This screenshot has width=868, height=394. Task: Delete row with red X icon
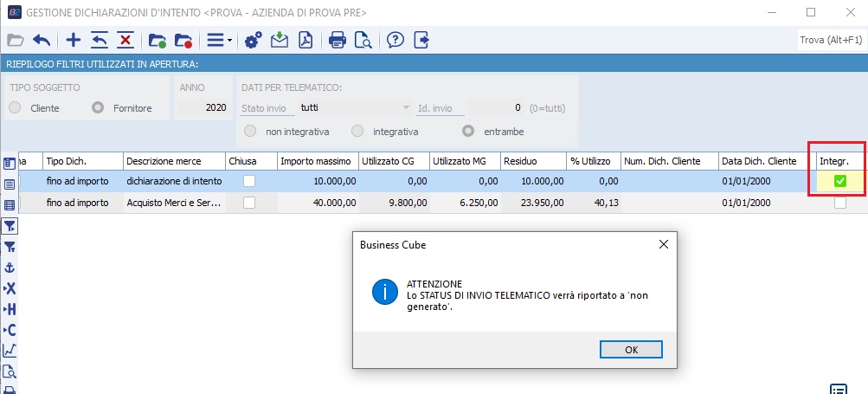(x=125, y=41)
